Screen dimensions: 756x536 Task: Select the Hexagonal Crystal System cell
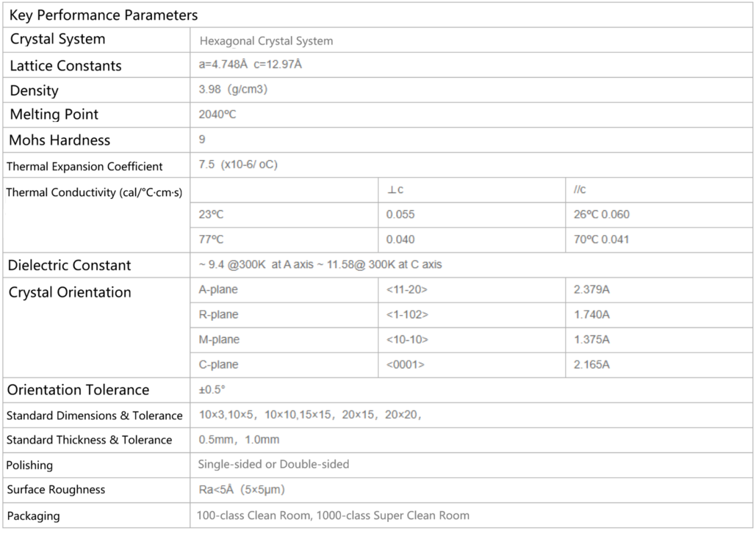point(266,41)
